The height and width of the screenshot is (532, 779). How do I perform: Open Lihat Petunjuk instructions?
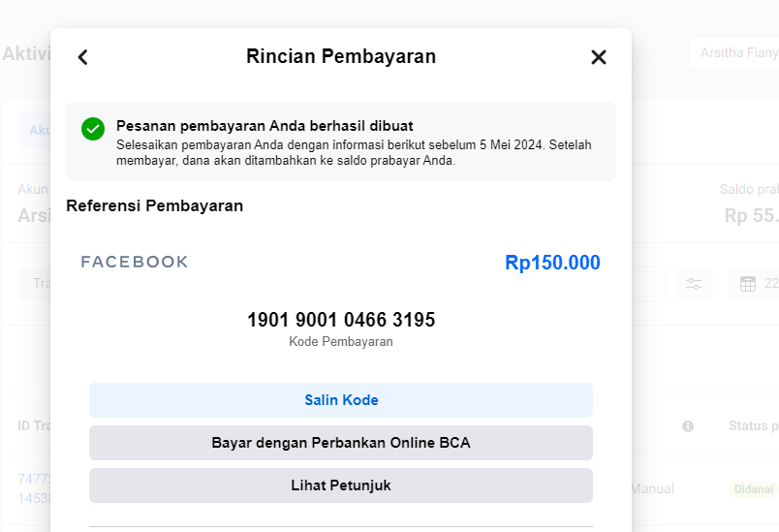pyautogui.click(x=341, y=485)
